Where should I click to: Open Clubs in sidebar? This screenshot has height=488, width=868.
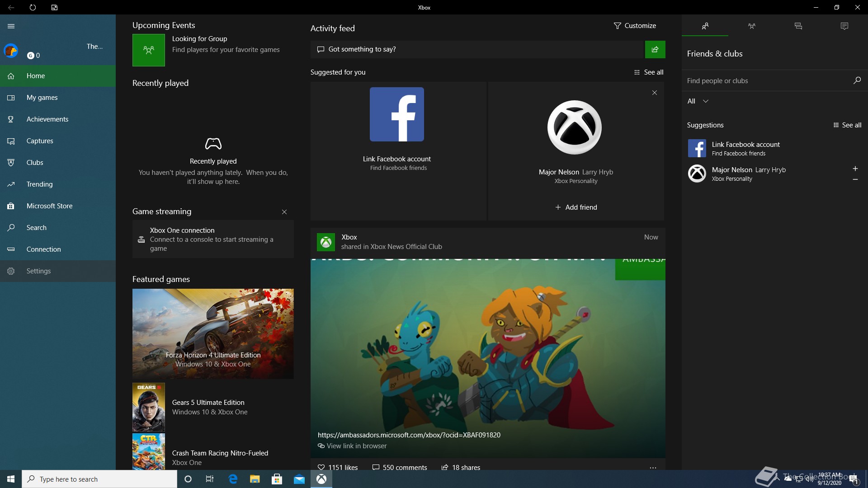(x=58, y=163)
